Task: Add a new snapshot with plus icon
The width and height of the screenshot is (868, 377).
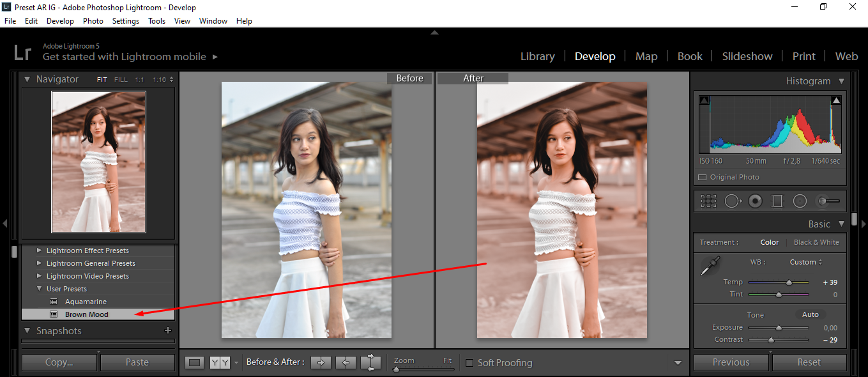Action: (x=168, y=330)
